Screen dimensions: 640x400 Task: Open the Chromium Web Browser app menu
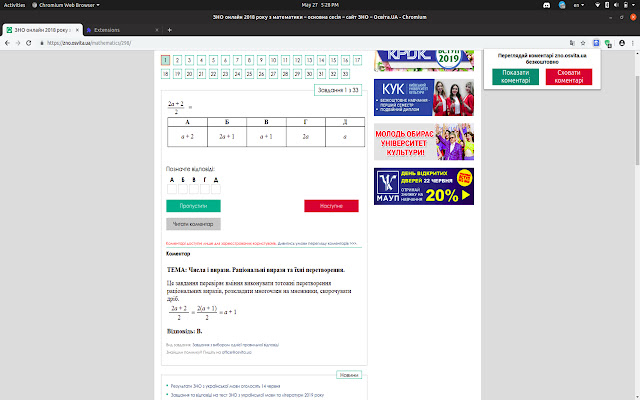66,5
